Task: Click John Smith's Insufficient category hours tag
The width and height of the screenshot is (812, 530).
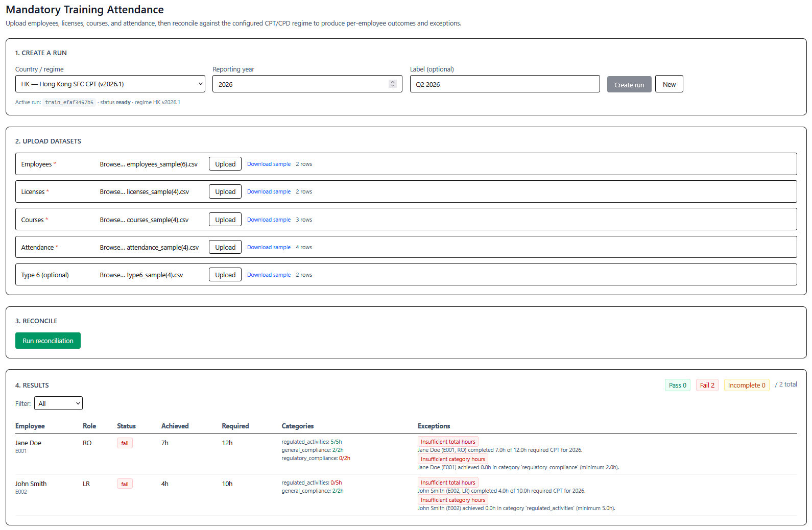Action: 453,500
